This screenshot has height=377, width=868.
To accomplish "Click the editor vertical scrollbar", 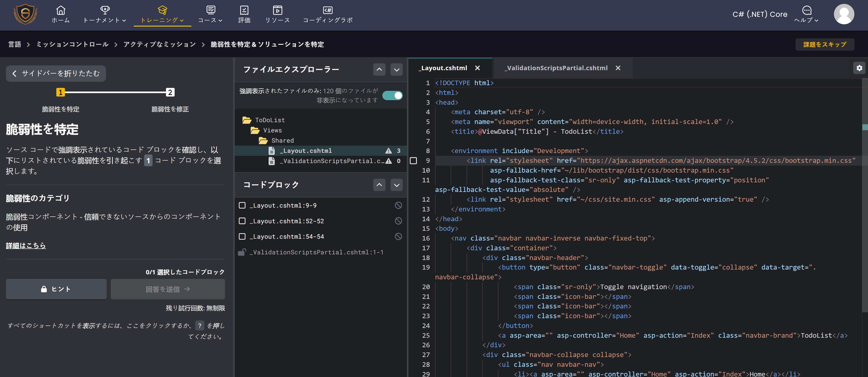I will point(865,195).
